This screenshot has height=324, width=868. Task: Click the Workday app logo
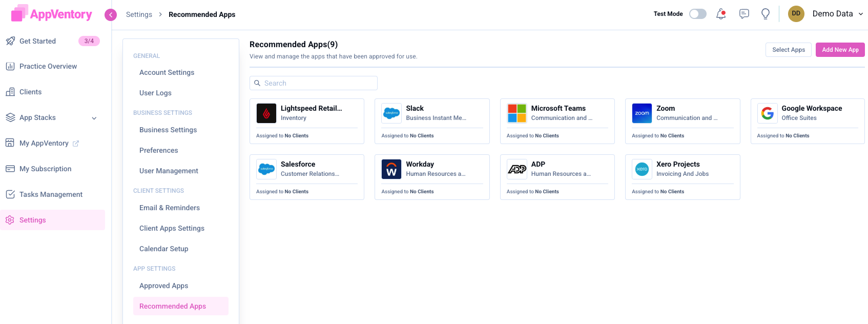pos(391,169)
